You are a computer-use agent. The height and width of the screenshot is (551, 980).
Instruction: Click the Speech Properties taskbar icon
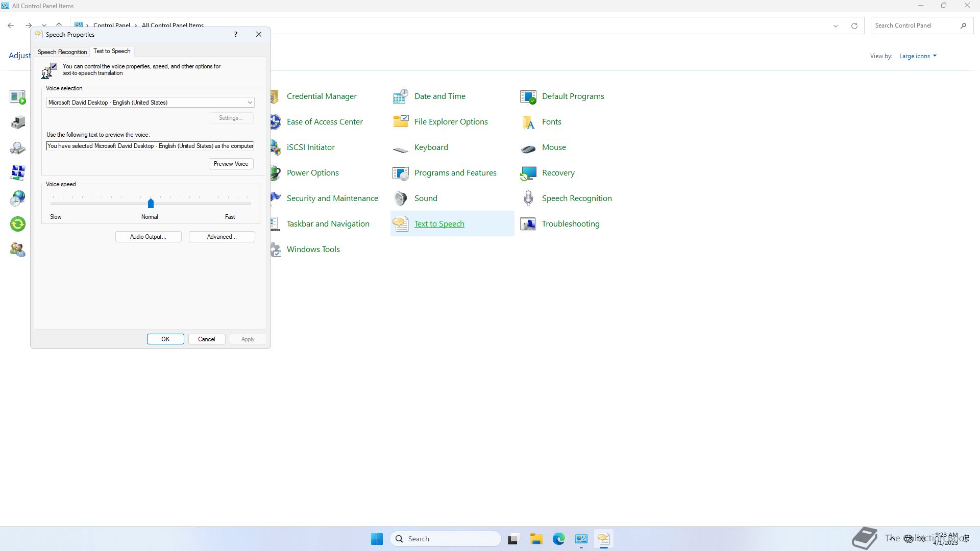603,539
